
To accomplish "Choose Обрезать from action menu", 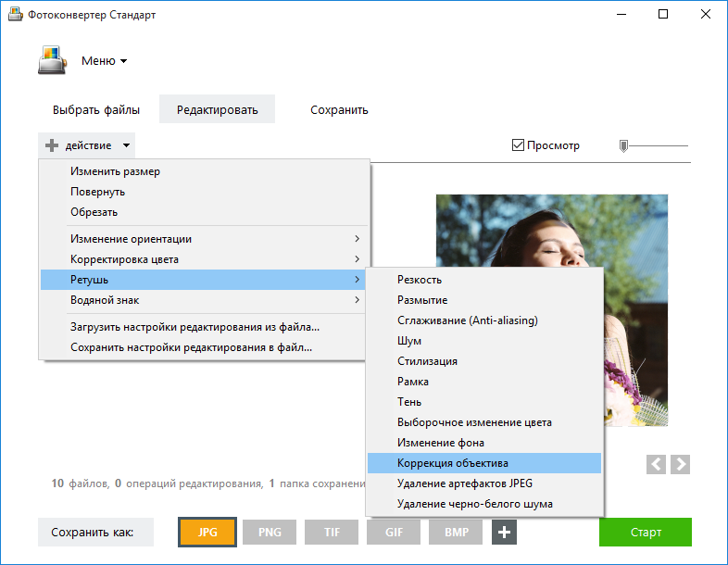I will 204,212.
